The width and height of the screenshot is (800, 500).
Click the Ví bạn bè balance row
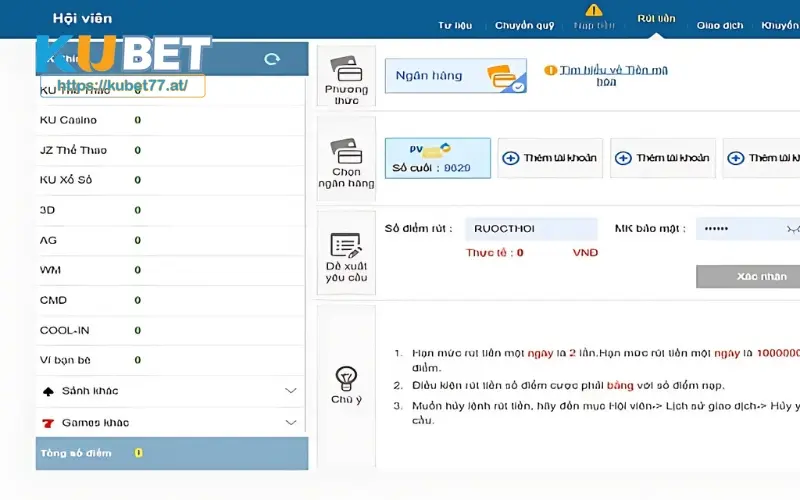point(170,360)
